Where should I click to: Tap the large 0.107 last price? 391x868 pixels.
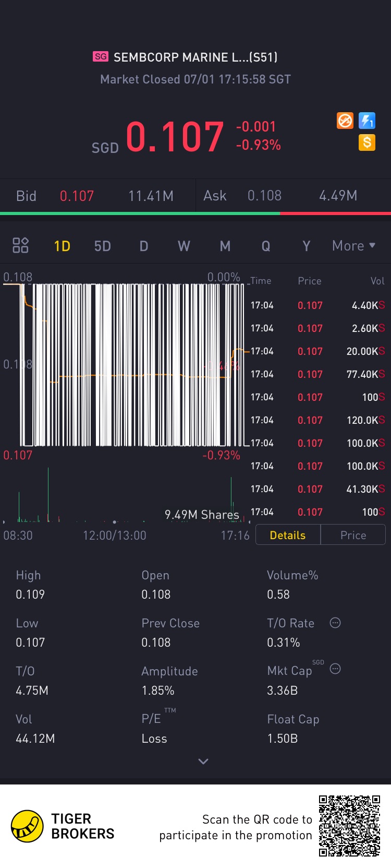175,137
